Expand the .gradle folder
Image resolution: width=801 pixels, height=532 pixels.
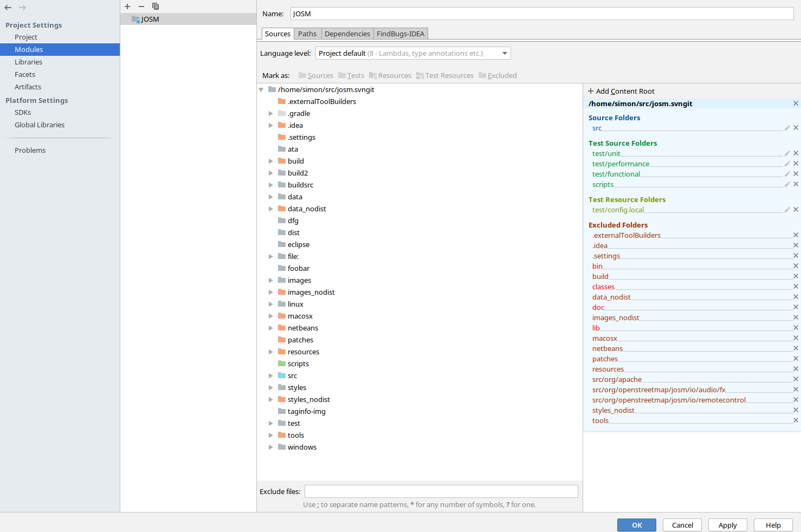pyautogui.click(x=270, y=113)
